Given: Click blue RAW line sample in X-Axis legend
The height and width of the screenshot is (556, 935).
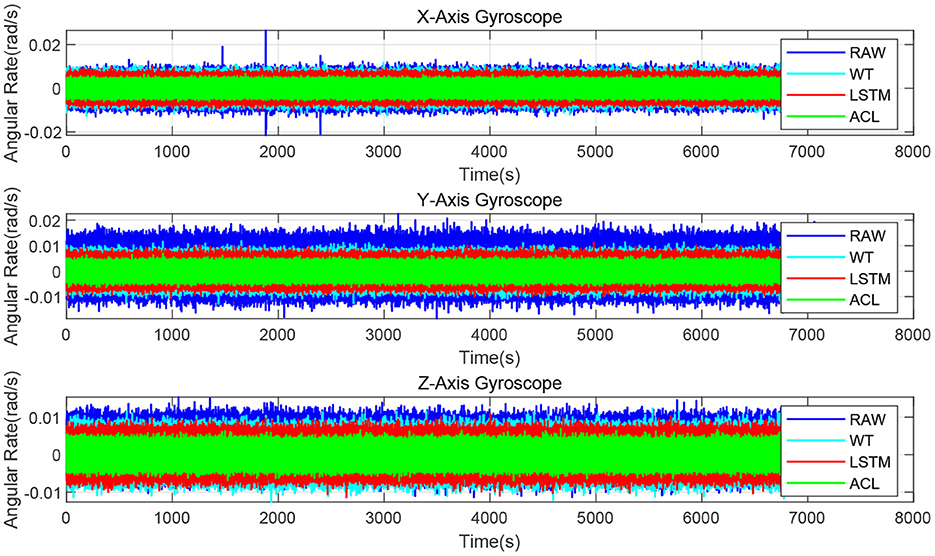Looking at the screenshot, I should (x=815, y=52).
